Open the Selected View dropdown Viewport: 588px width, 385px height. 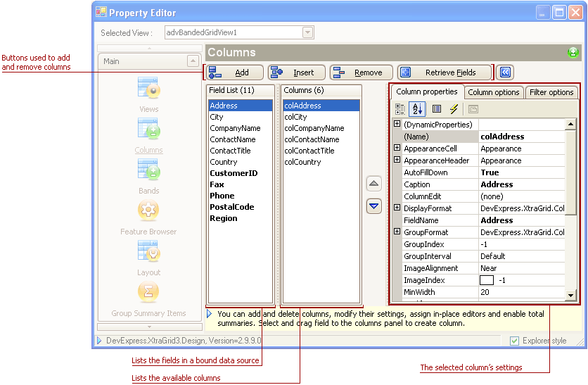[307, 32]
